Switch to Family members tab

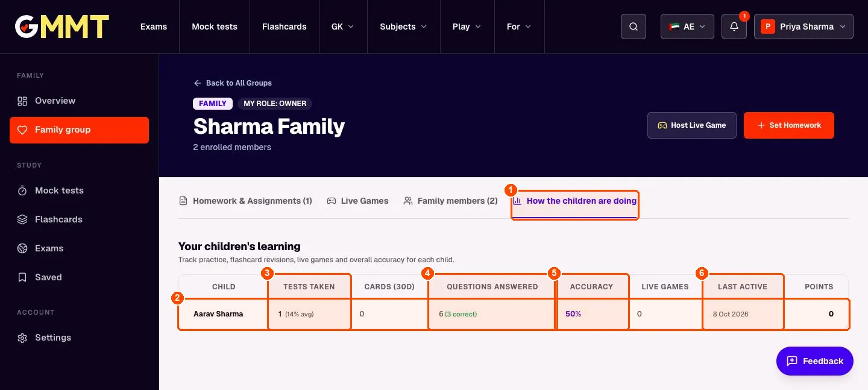click(450, 201)
